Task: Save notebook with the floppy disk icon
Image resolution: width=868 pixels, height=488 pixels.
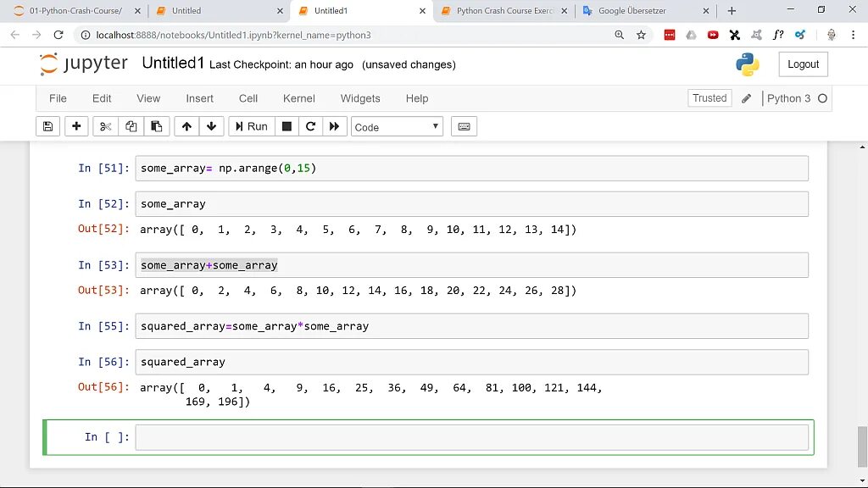Action: click(x=48, y=127)
